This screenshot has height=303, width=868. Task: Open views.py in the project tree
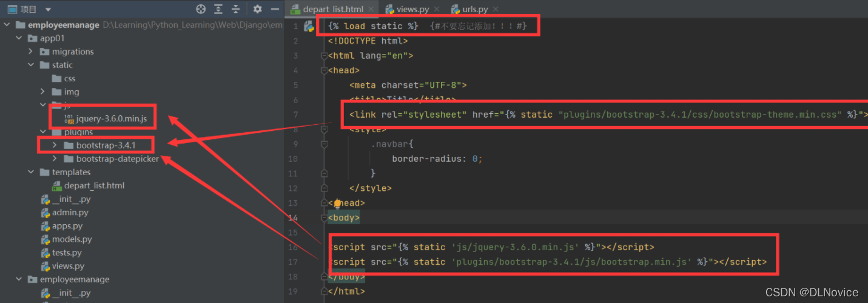coord(68,266)
